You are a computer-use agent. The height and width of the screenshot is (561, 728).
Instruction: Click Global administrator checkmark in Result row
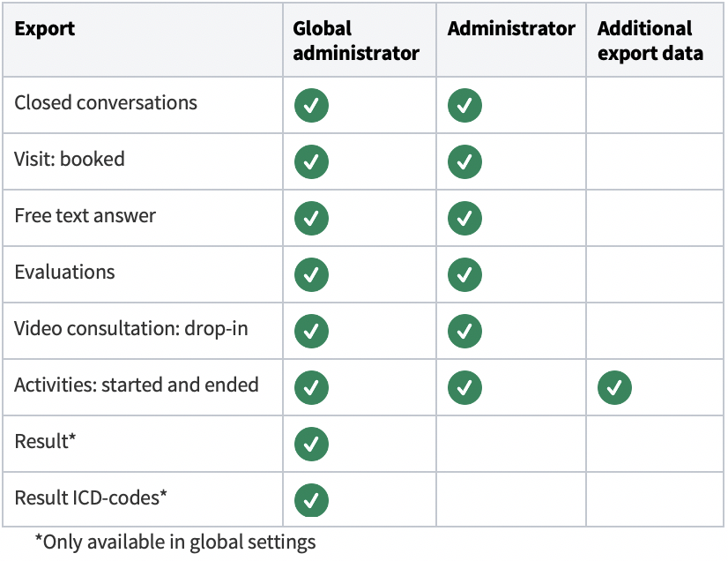311,444
